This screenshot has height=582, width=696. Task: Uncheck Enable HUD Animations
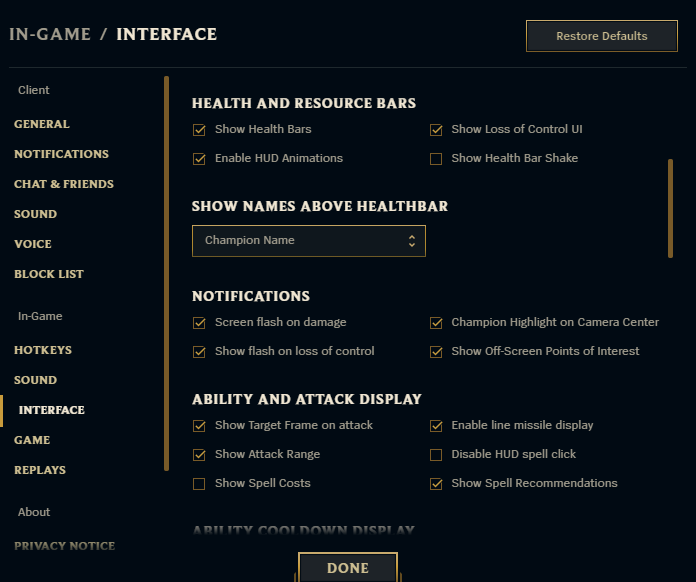pyautogui.click(x=199, y=159)
